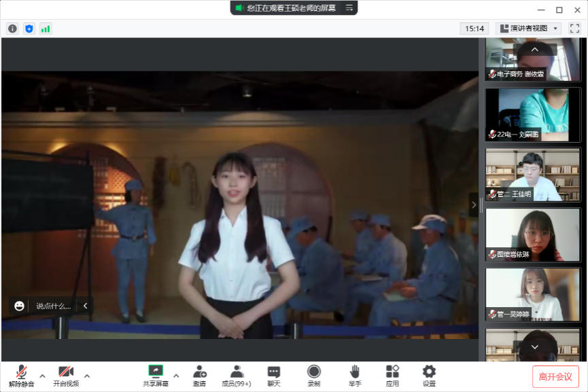
Task: Expand video options arrow beside 开启视频
Action: pyautogui.click(x=87, y=375)
